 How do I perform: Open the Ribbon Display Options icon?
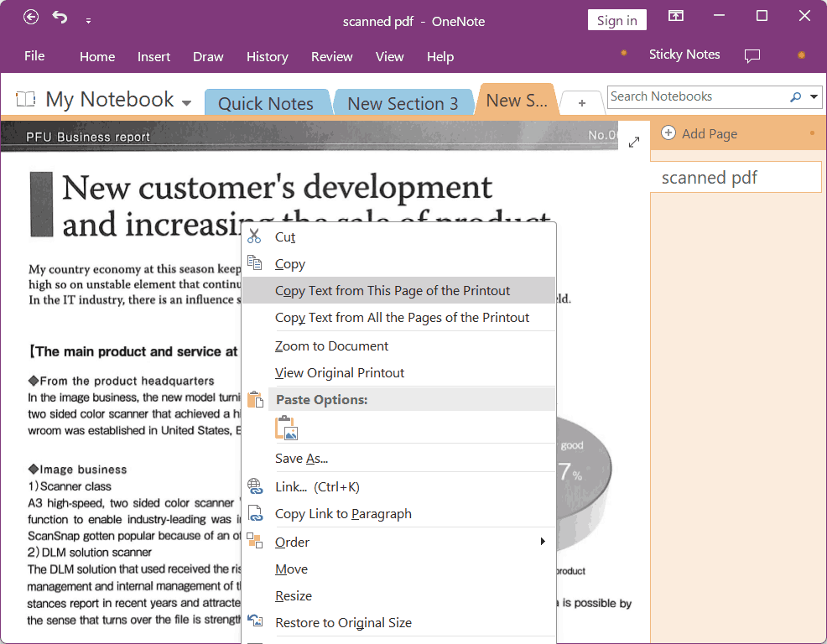(x=675, y=17)
